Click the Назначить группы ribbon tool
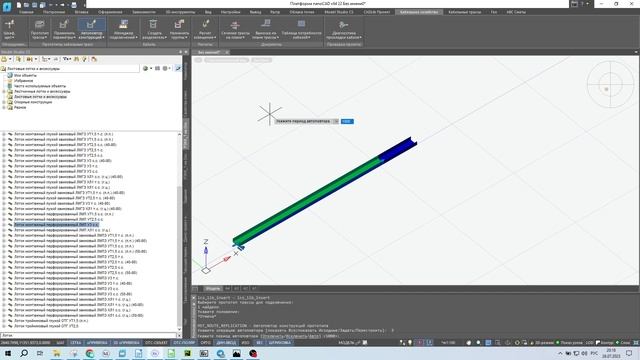640x360 pixels. 180,29
